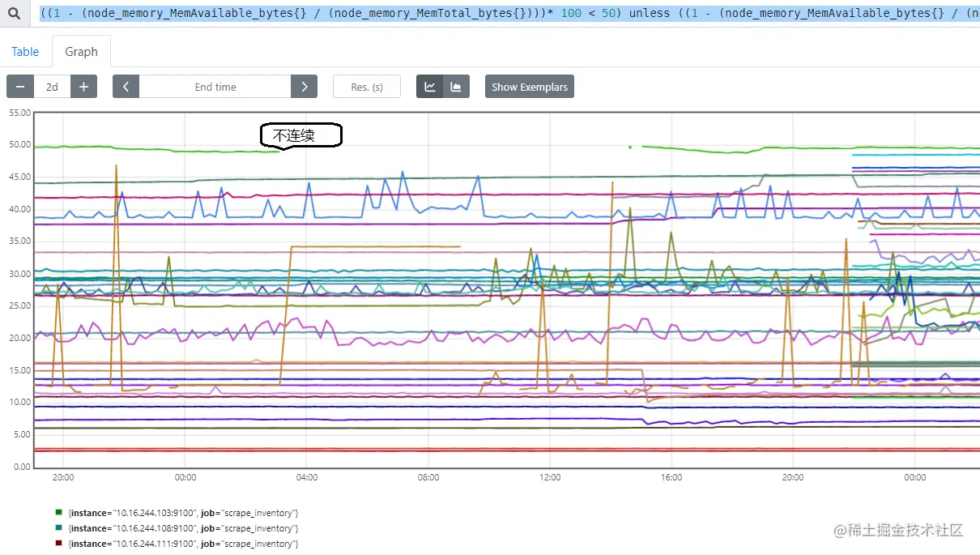Increase time range with plus button

point(83,87)
